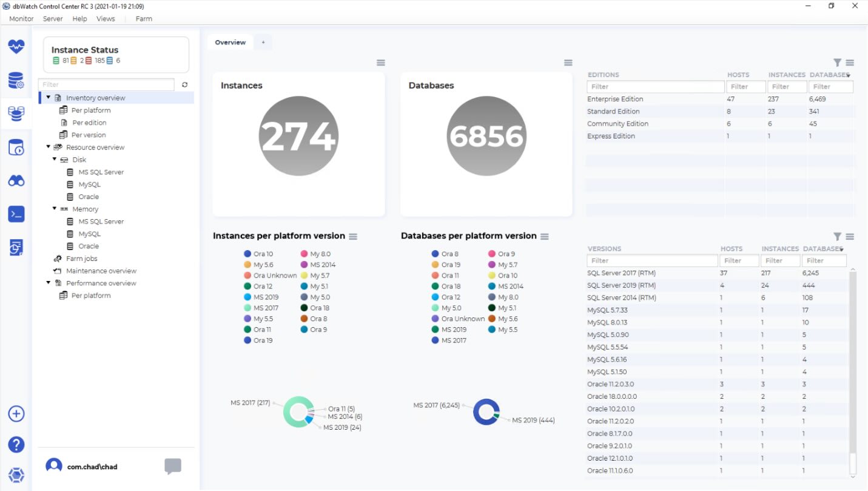Open Databases per platform version menu icon

point(545,236)
